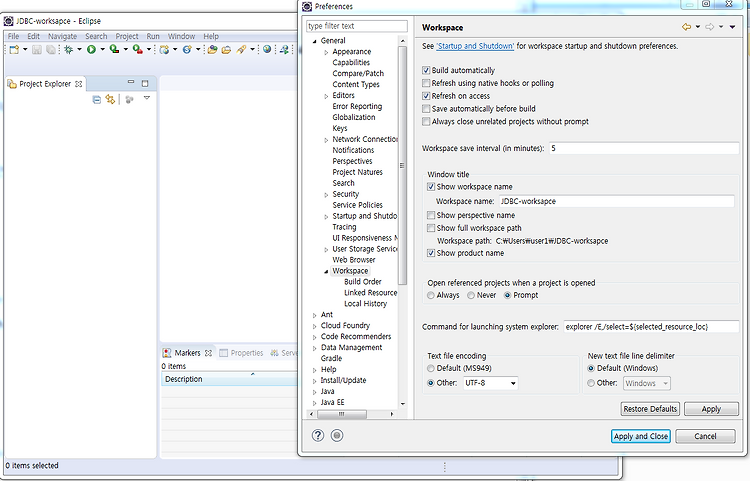Open the UTF-8 encoding dropdown
Viewport: 750px width, 481px height.
(513, 383)
